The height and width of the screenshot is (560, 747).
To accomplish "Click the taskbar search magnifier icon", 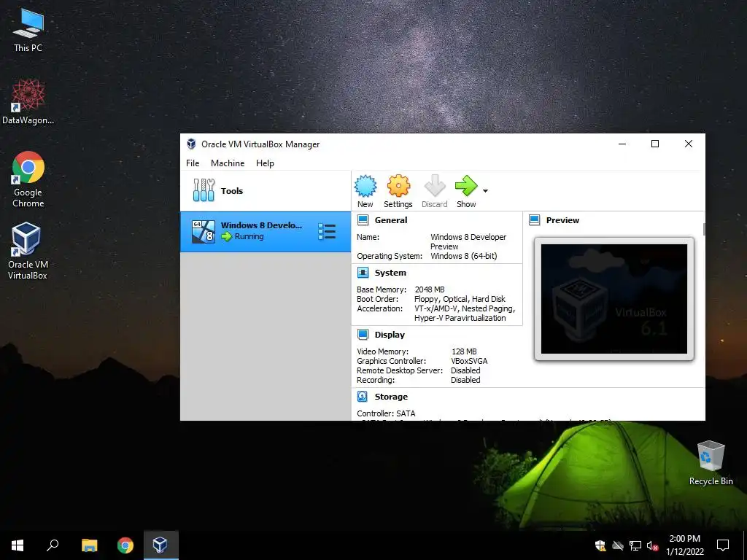I will [x=53, y=545].
